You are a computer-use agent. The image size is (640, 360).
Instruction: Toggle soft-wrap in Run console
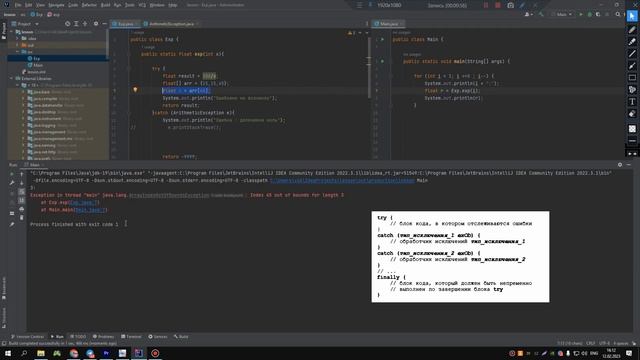(x=22, y=192)
